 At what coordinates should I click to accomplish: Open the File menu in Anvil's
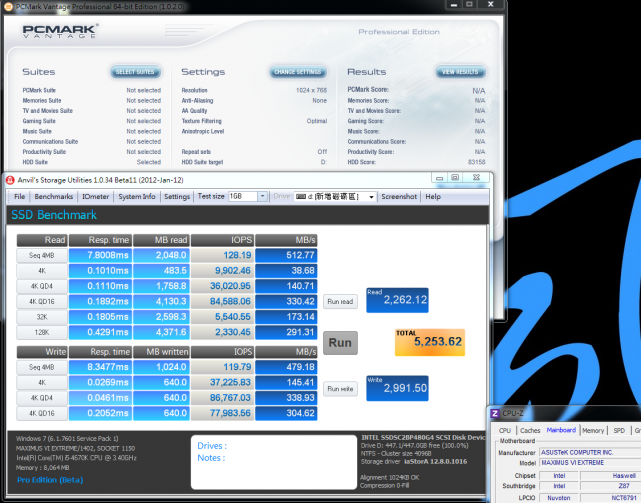(x=20, y=197)
